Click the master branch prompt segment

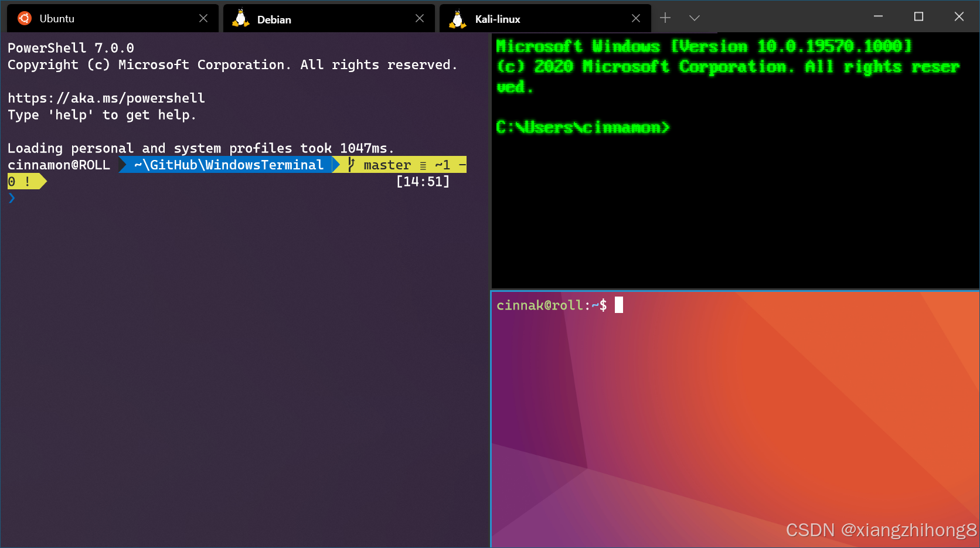399,165
